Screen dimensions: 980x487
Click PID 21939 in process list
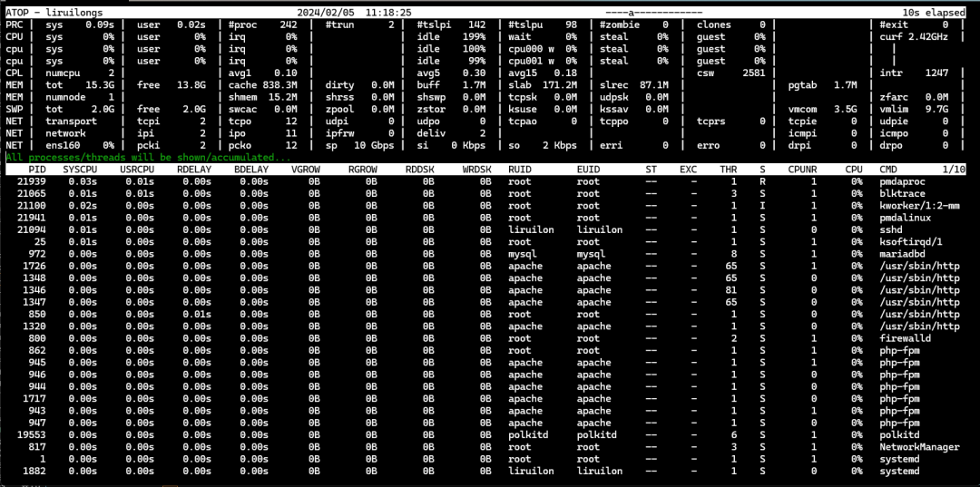(x=31, y=181)
